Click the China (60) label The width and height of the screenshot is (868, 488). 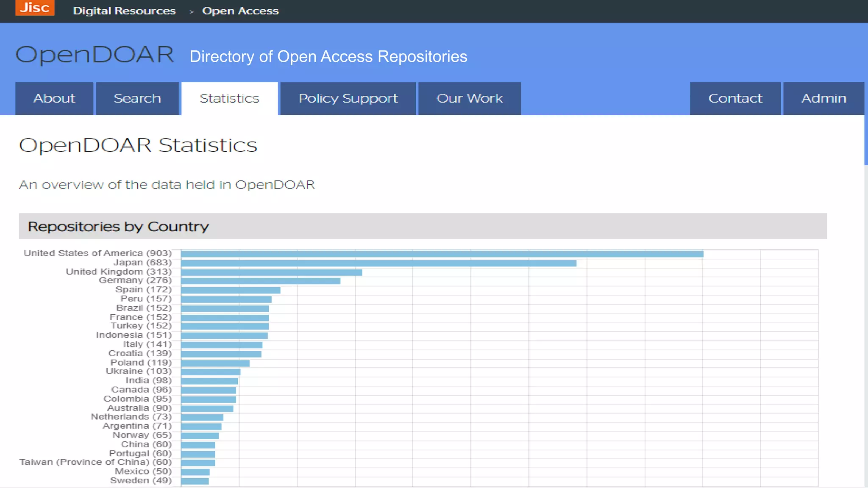(147, 444)
